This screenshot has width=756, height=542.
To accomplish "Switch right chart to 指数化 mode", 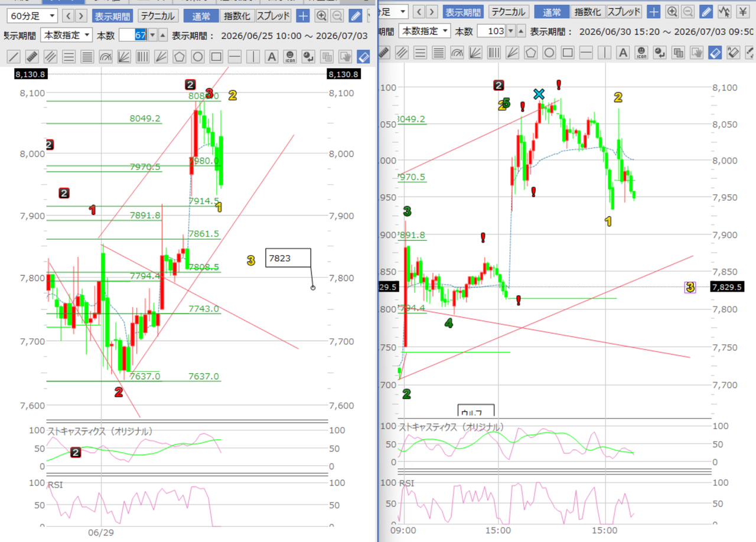I will (588, 12).
